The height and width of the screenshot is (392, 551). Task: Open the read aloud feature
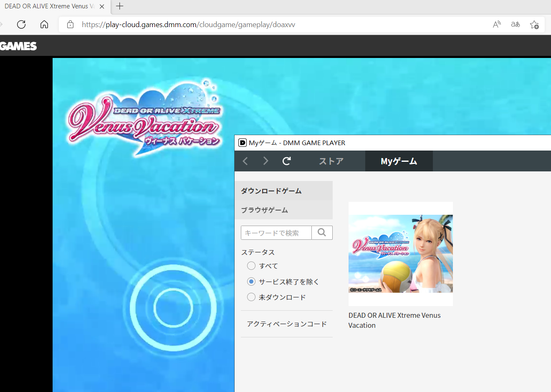(497, 25)
